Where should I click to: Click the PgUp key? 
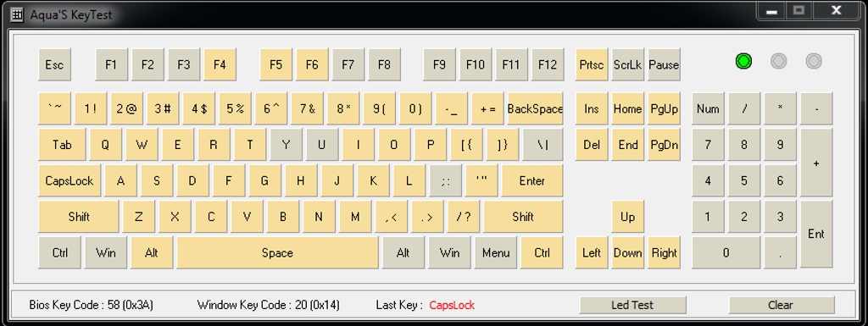664,109
